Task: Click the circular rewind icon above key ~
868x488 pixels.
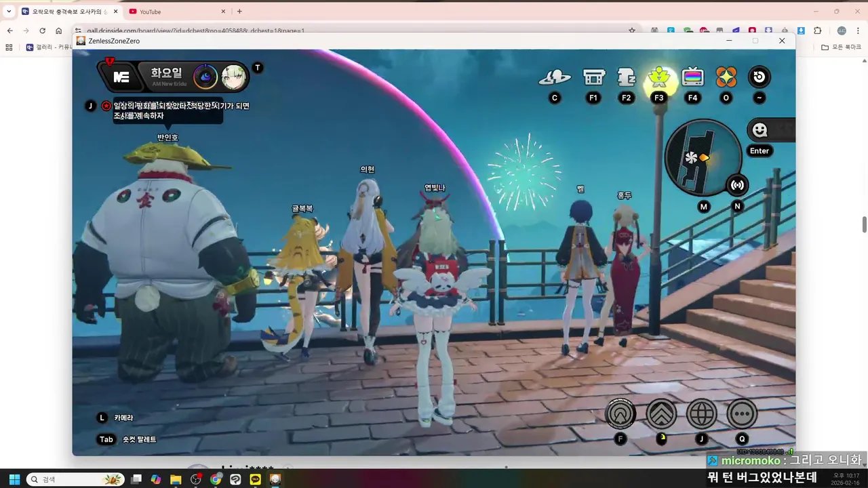Action: [759, 77]
